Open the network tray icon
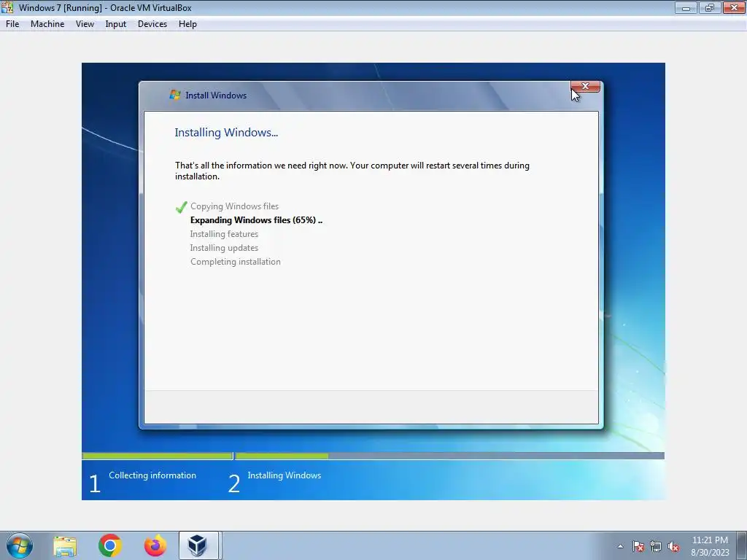 point(656,546)
